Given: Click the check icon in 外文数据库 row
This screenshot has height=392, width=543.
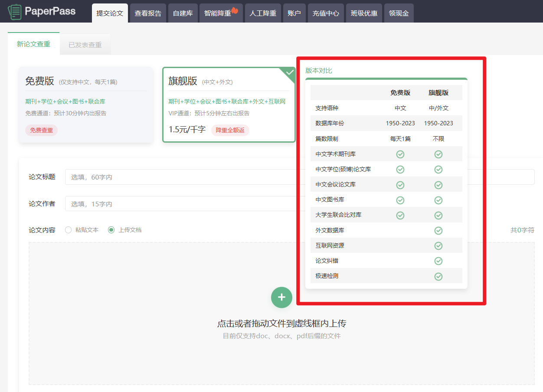Looking at the screenshot, I should point(438,231).
